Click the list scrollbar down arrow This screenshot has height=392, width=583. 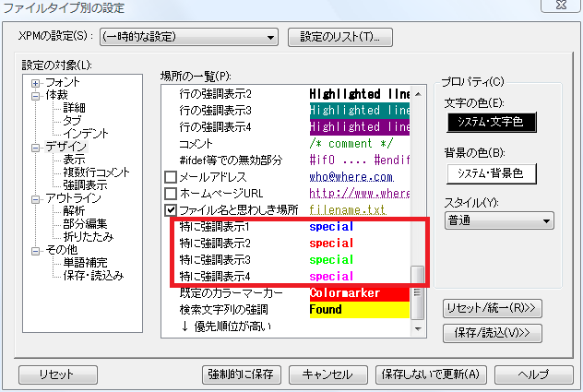tap(418, 328)
